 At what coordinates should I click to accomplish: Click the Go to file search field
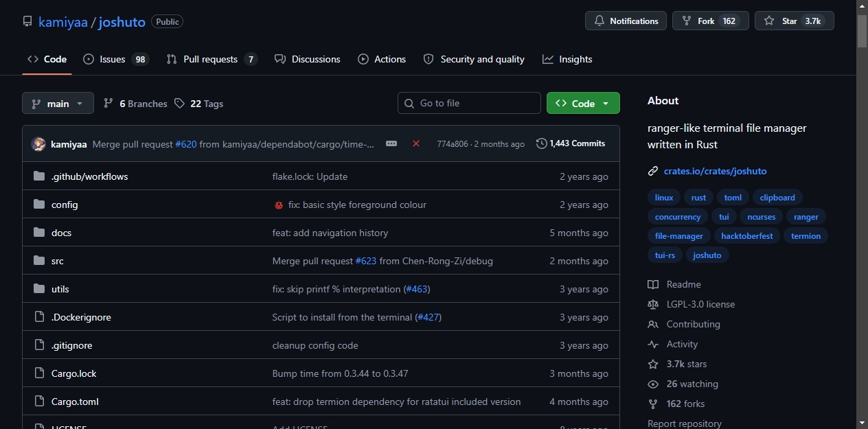click(x=469, y=103)
